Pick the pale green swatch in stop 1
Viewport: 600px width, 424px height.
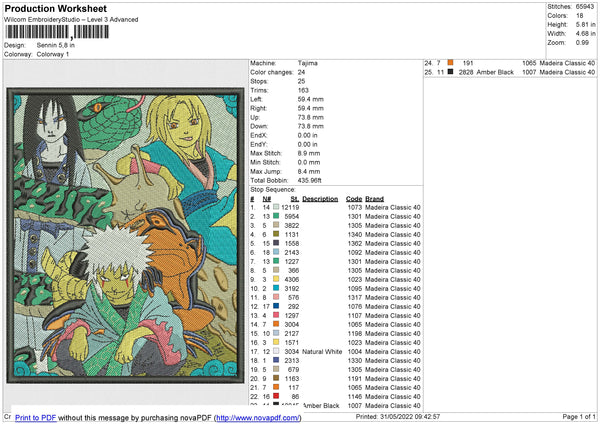pyautogui.click(x=276, y=207)
